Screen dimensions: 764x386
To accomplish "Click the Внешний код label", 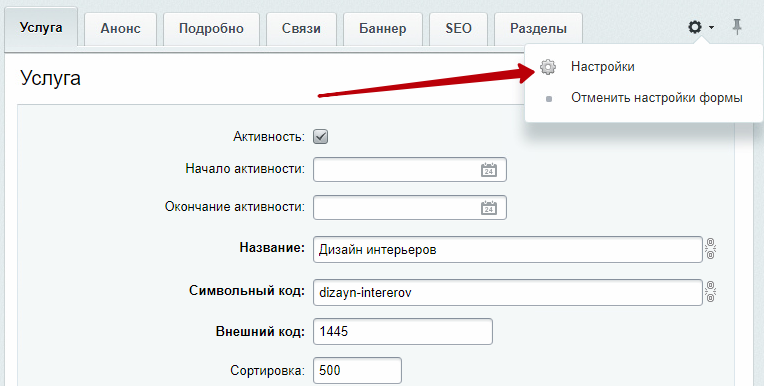I will pyautogui.click(x=260, y=332).
